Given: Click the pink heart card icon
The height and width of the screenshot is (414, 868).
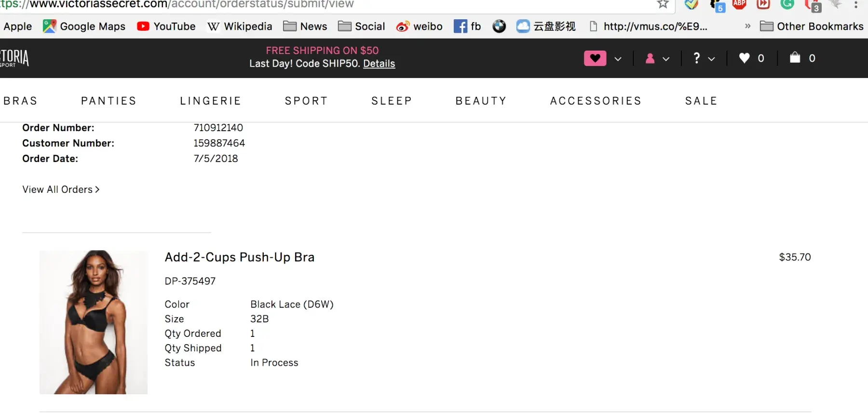Looking at the screenshot, I should (x=595, y=58).
